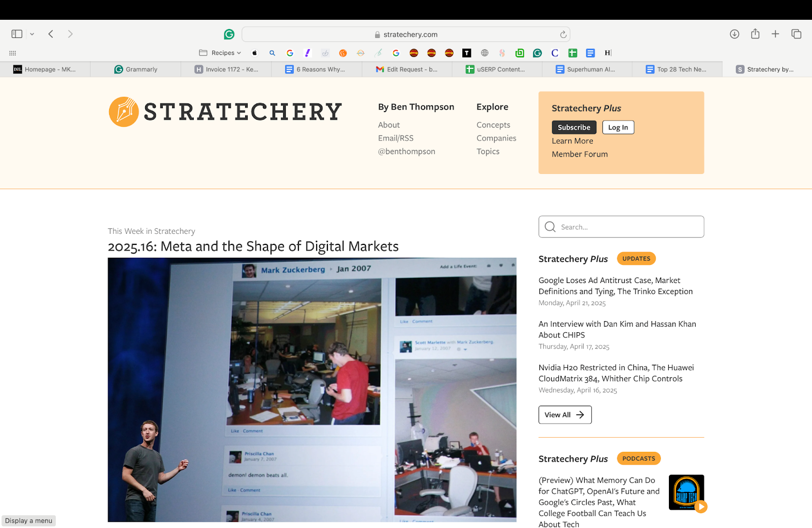Open the Nvidia H20 Restricted in China update
The image size is (812, 528).
616,373
